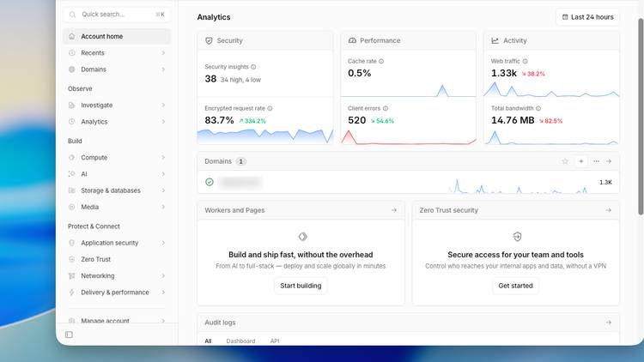
Task: Click the Total bandwidth 14.76 MB value
Action: click(513, 120)
